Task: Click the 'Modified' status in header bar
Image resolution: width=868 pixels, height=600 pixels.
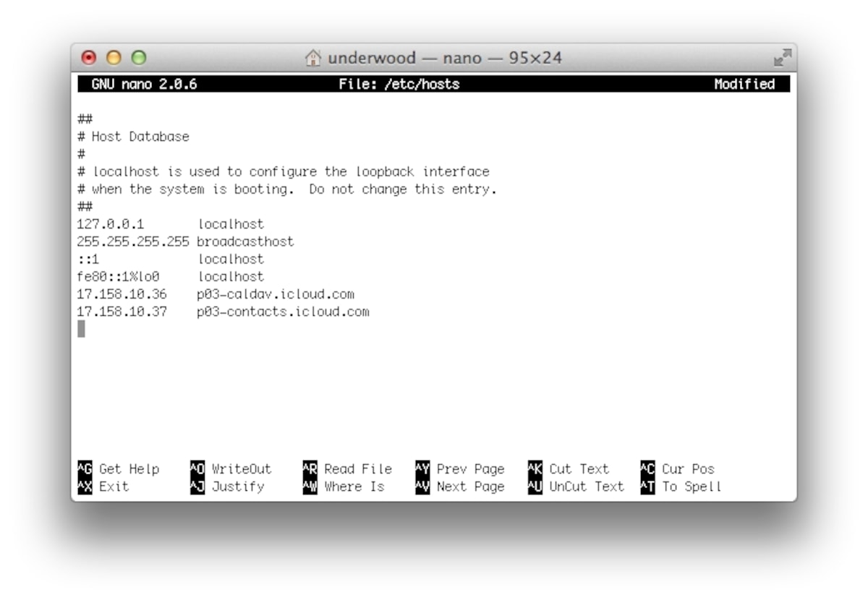Action: coord(744,85)
